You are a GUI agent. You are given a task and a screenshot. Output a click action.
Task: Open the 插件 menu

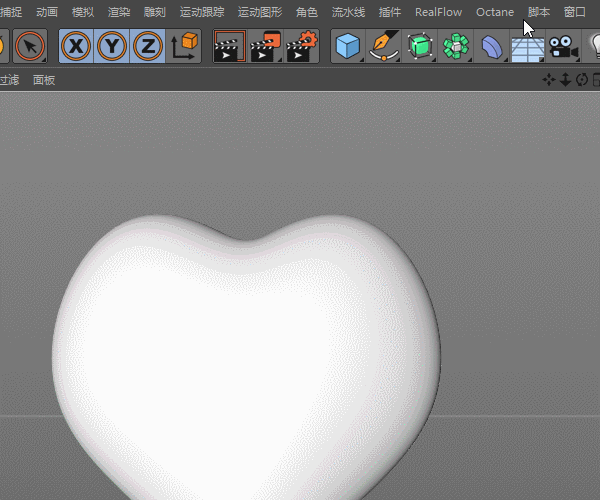click(390, 12)
